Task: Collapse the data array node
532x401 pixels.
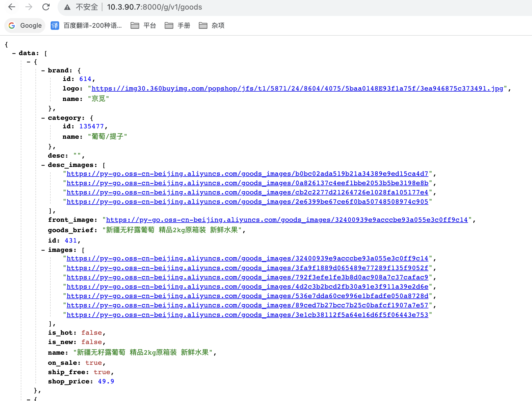Action: pos(14,53)
